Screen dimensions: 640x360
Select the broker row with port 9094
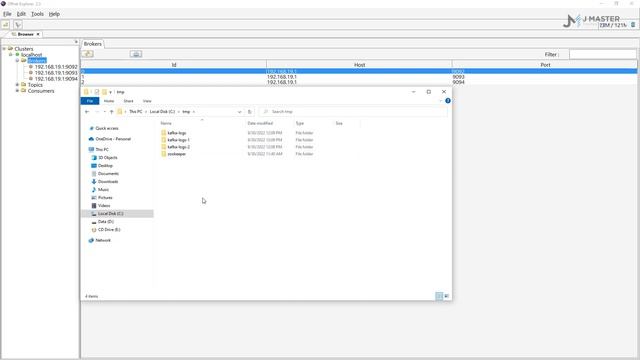pyautogui.click(x=359, y=82)
